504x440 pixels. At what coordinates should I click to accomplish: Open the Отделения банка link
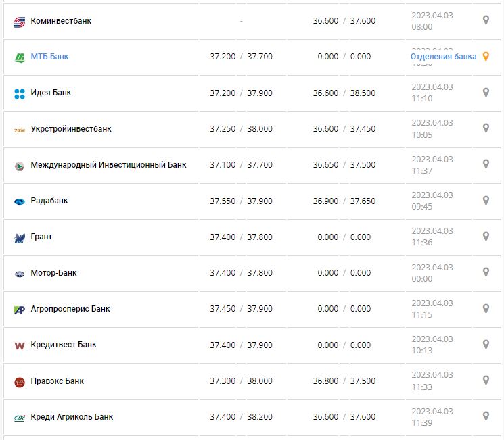(443, 57)
